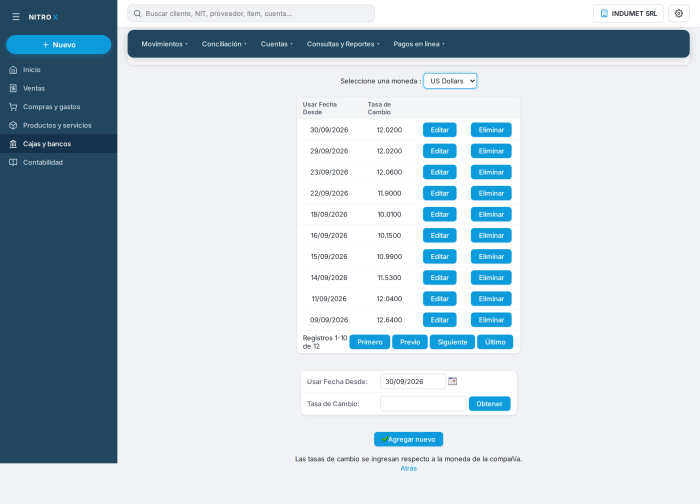Delete the 14/09/2026 rate row
Image resolution: width=700 pixels, height=504 pixels.
click(491, 278)
